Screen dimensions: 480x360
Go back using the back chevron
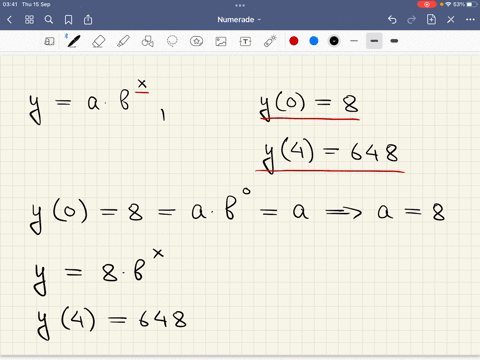(x=9, y=20)
